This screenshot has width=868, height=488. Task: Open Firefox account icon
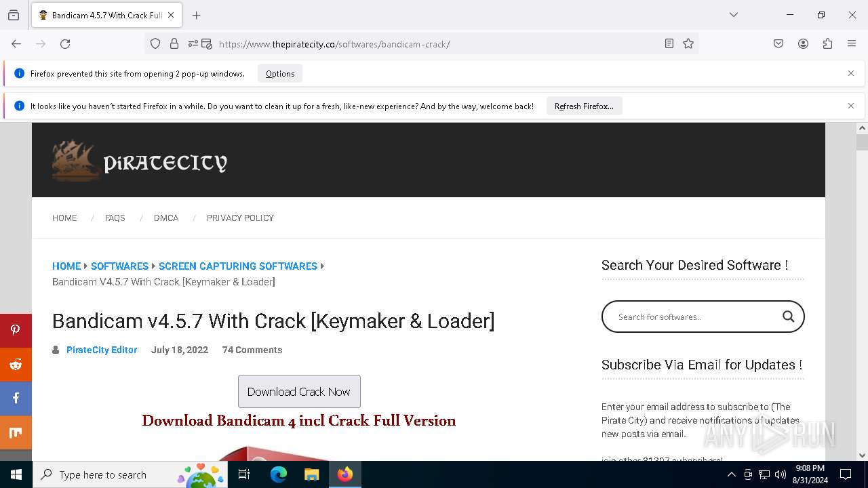coord(803,44)
